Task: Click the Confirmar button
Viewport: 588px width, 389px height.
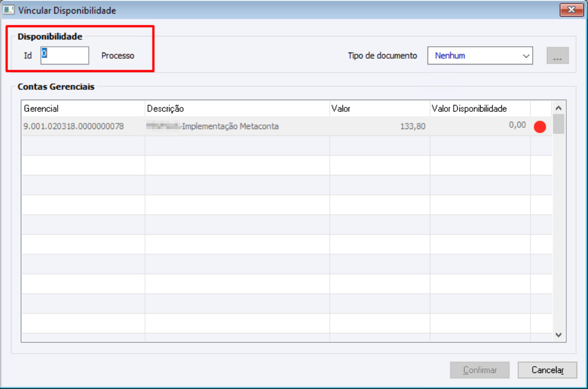Action: [x=479, y=370]
